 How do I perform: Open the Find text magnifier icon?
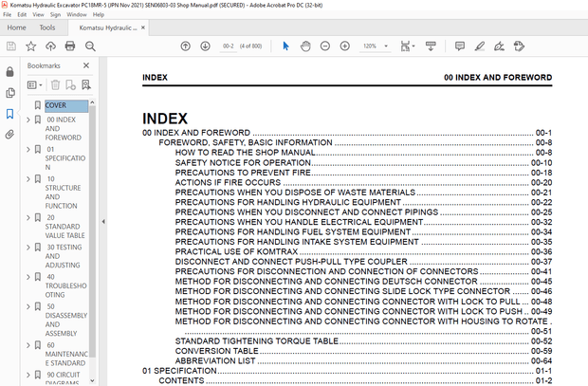(x=90, y=46)
